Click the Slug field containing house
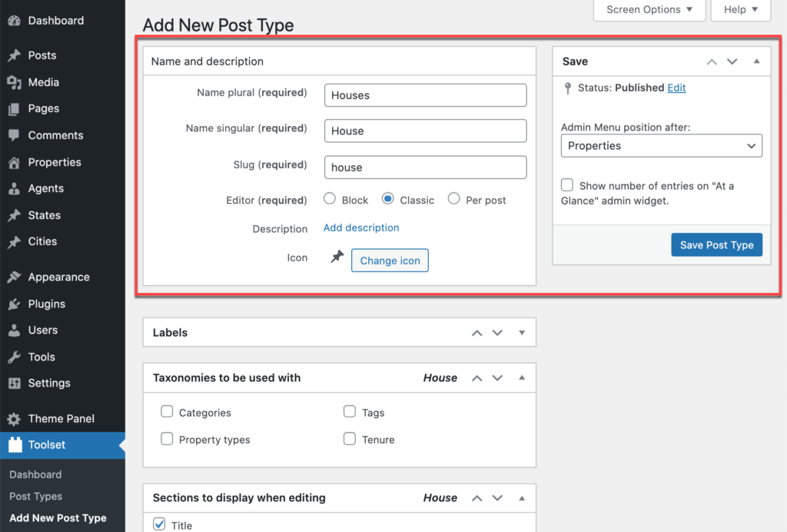This screenshot has height=532, width=787. [x=426, y=168]
